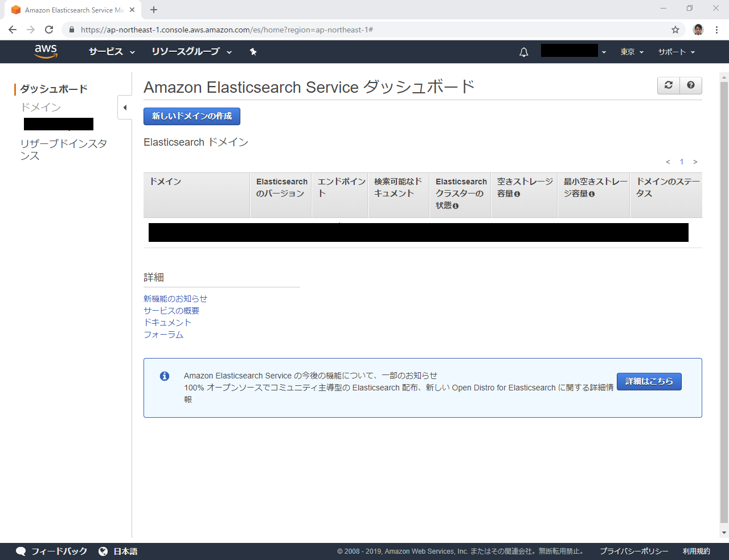Image resolution: width=729 pixels, height=560 pixels.
Task: Click info icon next to 空きストレージ容量
Action: [x=517, y=194]
